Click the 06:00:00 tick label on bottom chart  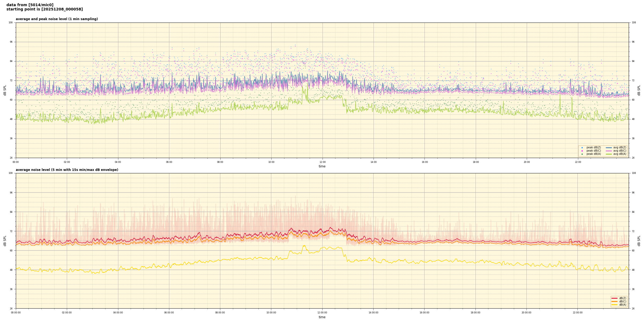pos(169,313)
